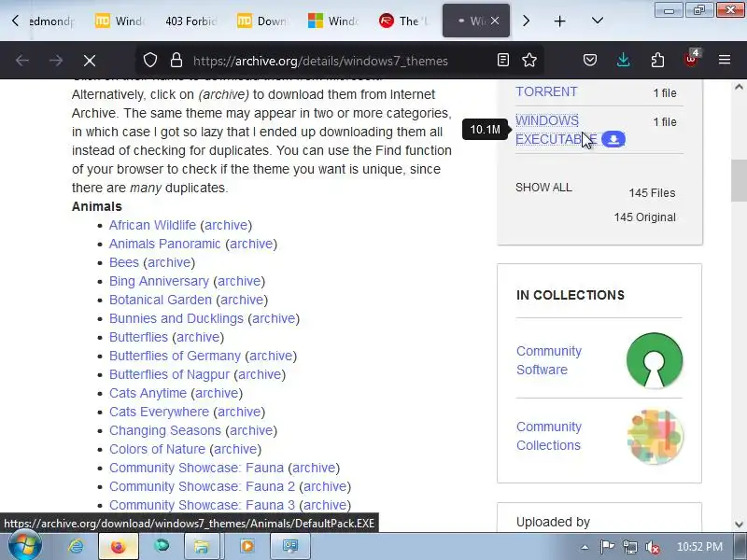
Task: Open Cats Anytime theme link
Action: (148, 393)
